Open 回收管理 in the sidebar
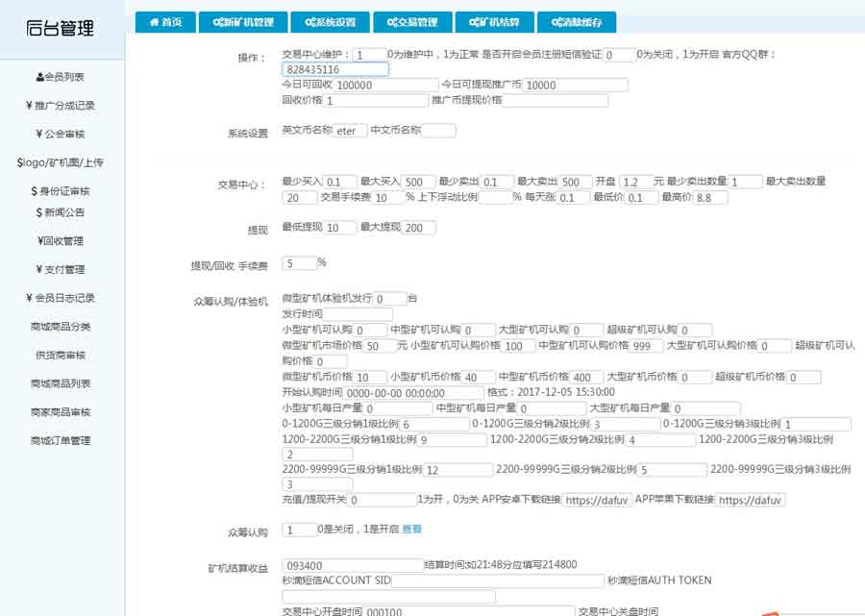Image resolution: width=865 pixels, height=616 pixels. [61, 241]
